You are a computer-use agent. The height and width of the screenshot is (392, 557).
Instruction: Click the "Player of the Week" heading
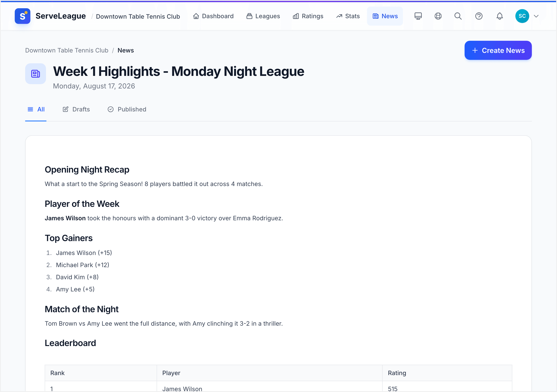[x=82, y=204]
